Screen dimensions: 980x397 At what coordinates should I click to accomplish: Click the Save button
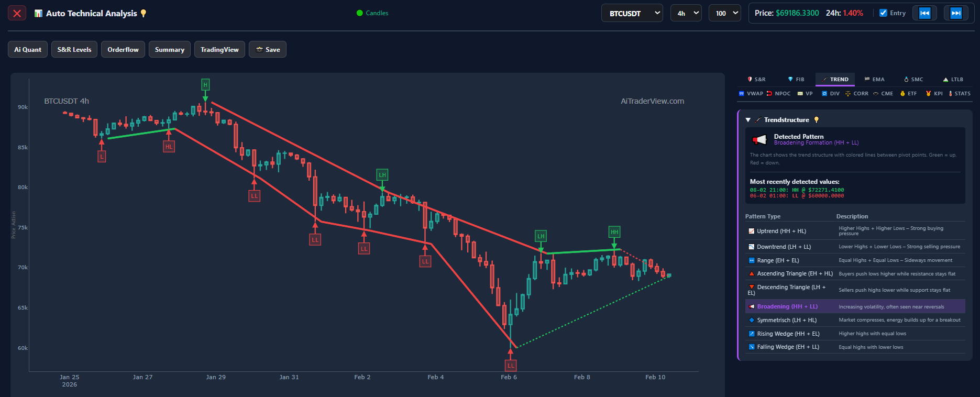(268, 50)
